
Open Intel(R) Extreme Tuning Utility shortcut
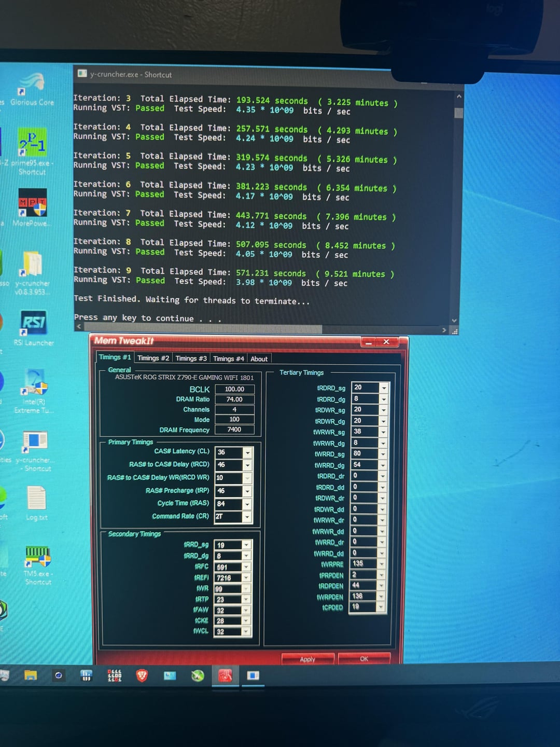tap(34, 391)
